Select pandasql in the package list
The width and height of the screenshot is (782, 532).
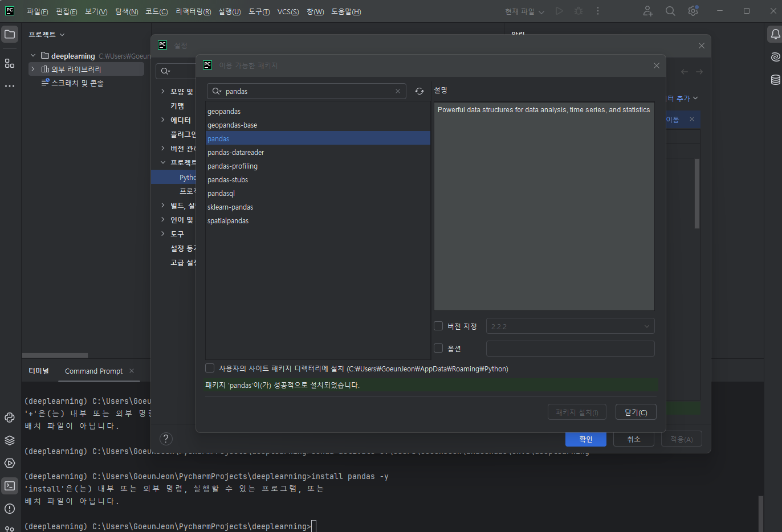point(318,193)
